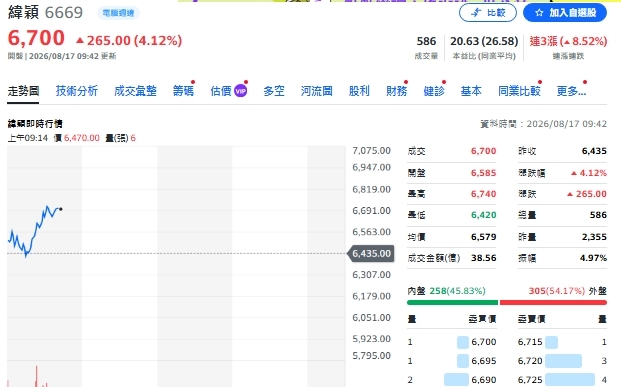Select the 走勢圖 tab
The height and width of the screenshot is (387, 621).
pos(23,91)
